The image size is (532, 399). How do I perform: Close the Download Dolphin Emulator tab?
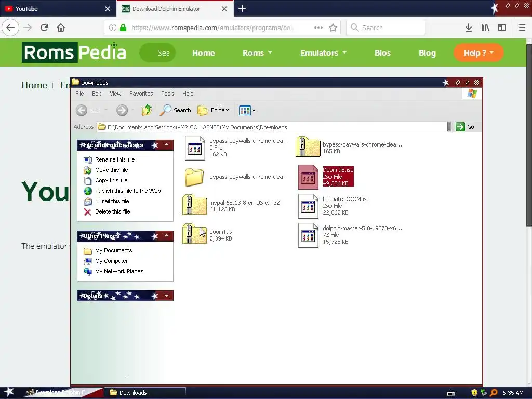(x=224, y=9)
